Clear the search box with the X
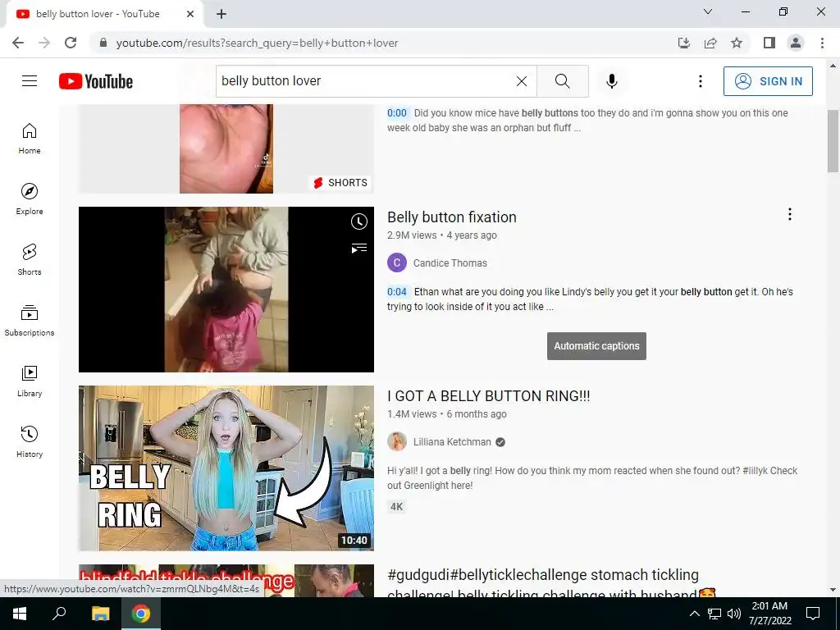This screenshot has height=630, width=840. tap(521, 81)
